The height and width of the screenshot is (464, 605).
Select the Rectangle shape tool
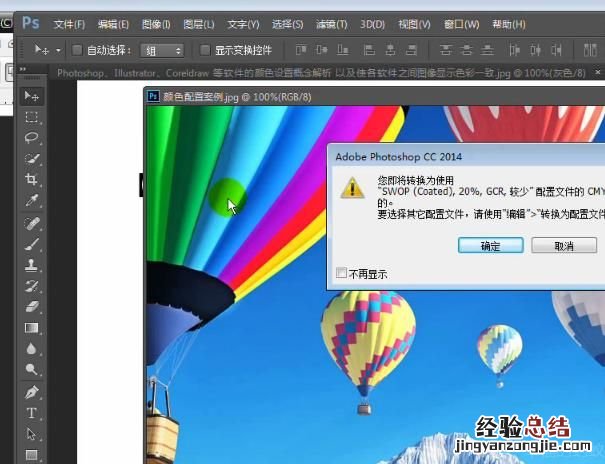(x=32, y=455)
